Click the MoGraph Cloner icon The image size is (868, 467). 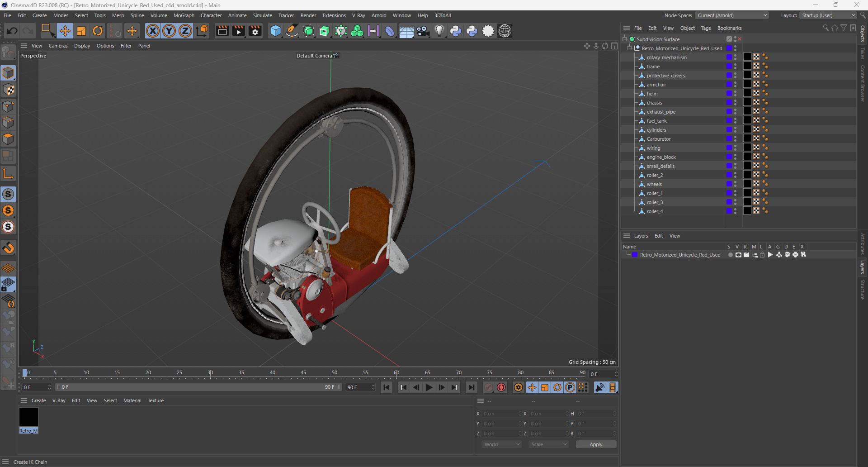[357, 31]
